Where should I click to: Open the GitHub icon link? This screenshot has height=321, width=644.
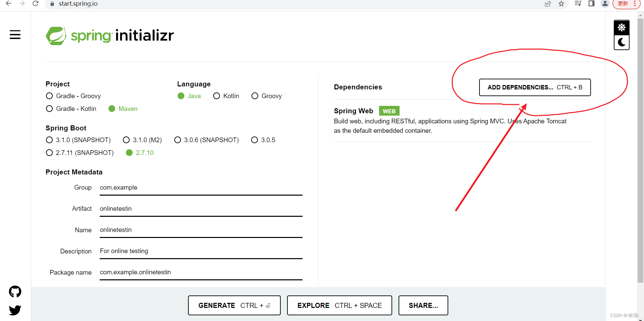tap(15, 291)
